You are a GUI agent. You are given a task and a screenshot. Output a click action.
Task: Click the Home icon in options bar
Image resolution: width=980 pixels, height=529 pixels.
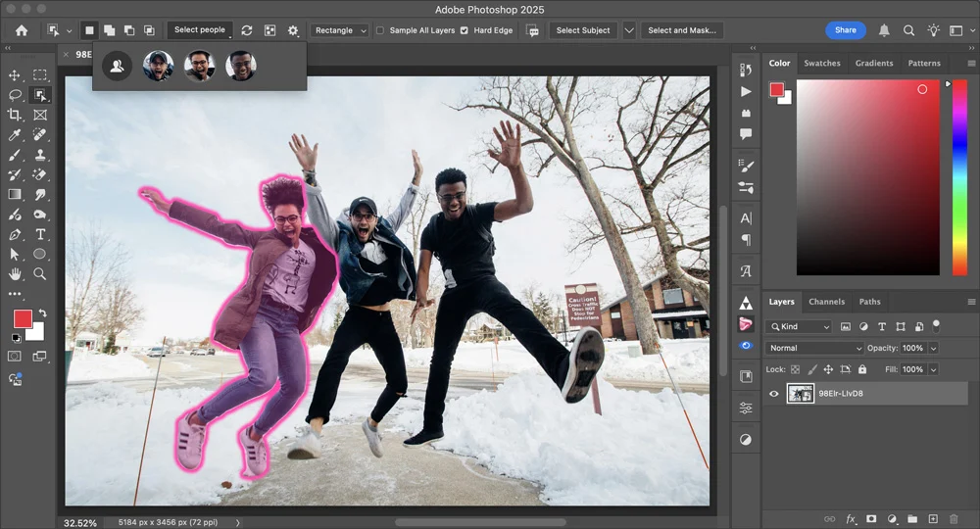click(22, 30)
